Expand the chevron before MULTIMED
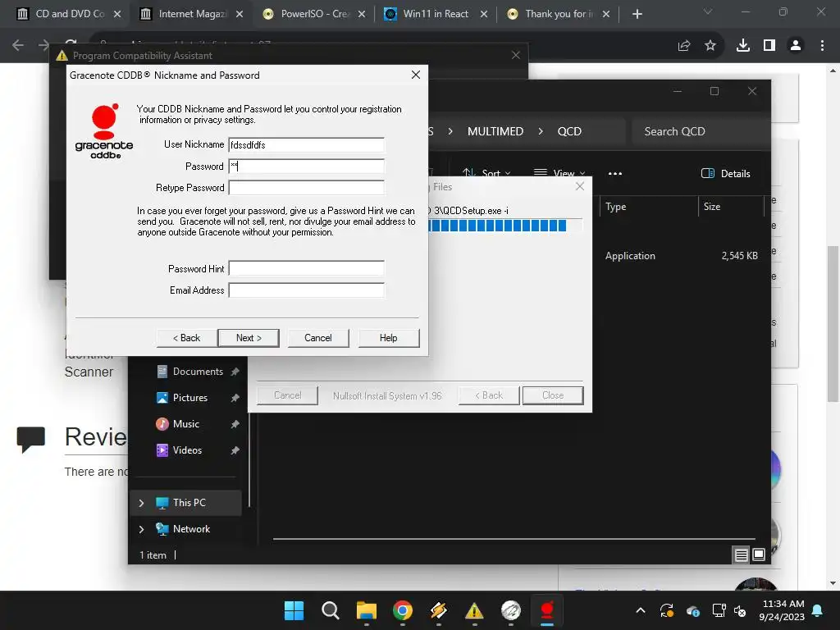Viewport: 840px width, 630px height. pyautogui.click(x=450, y=131)
